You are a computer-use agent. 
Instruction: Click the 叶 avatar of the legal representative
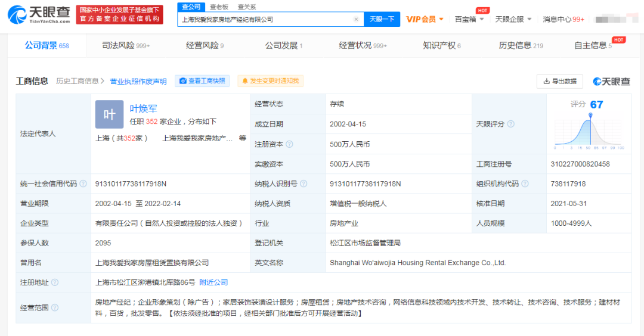(109, 114)
